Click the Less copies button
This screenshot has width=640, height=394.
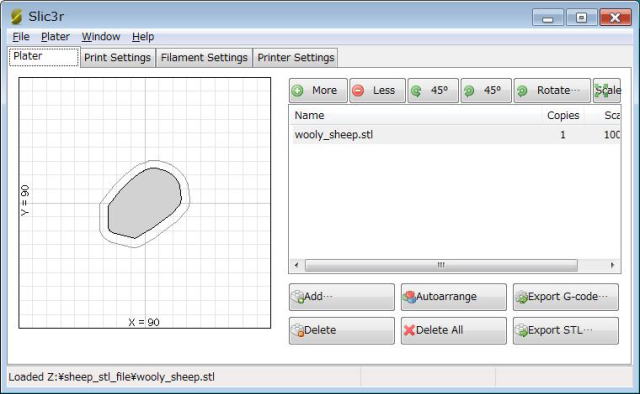coord(378,90)
